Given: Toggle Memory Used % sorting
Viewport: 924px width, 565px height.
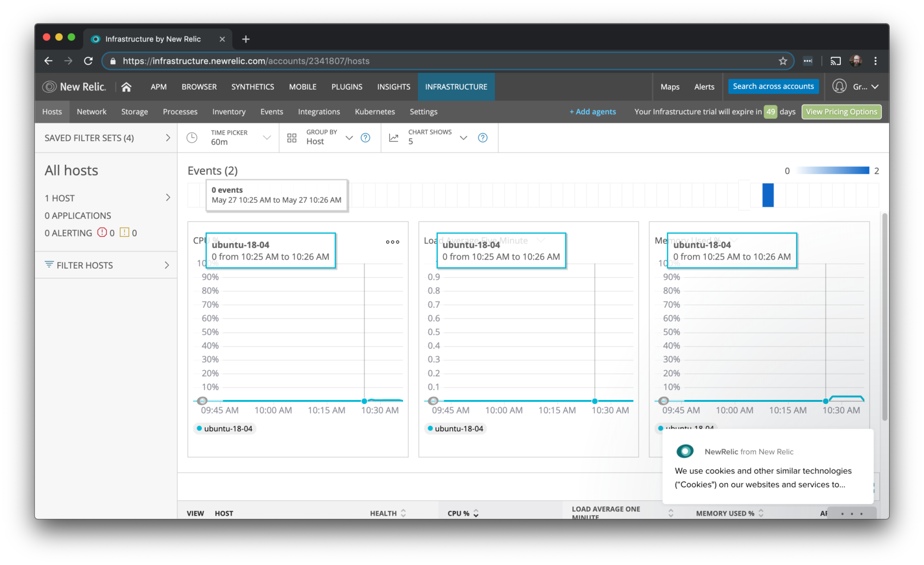Looking at the screenshot, I should [x=761, y=513].
